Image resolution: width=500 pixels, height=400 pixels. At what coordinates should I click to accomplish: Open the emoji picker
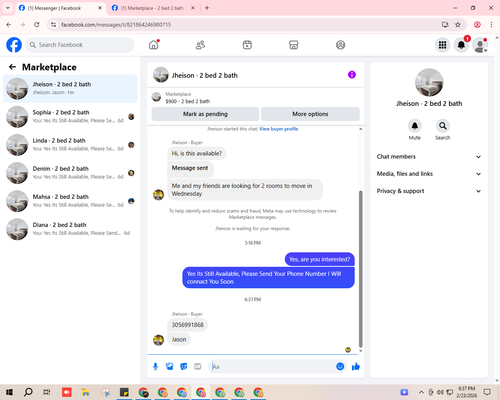(x=340, y=366)
